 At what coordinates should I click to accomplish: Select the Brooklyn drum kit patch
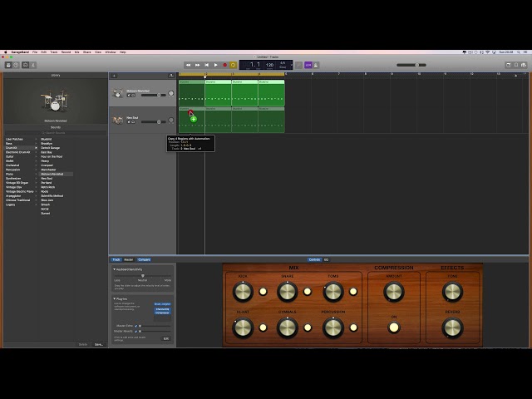[x=47, y=144]
